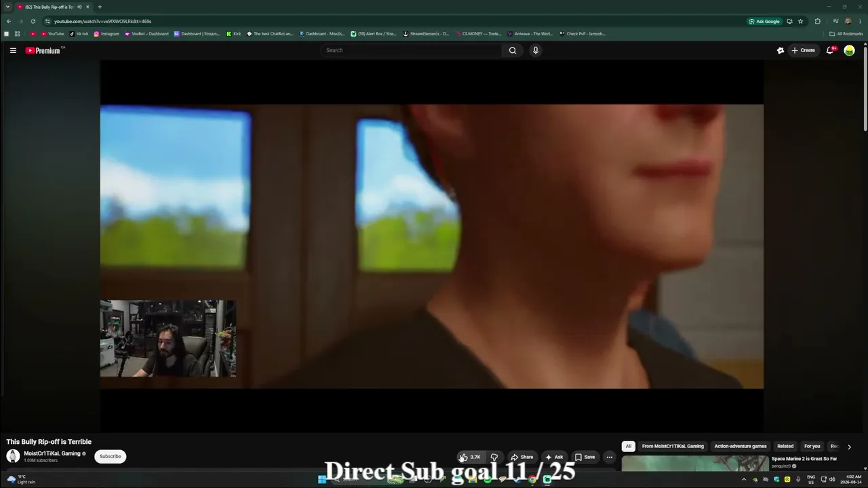Click the Create button

coord(803,50)
